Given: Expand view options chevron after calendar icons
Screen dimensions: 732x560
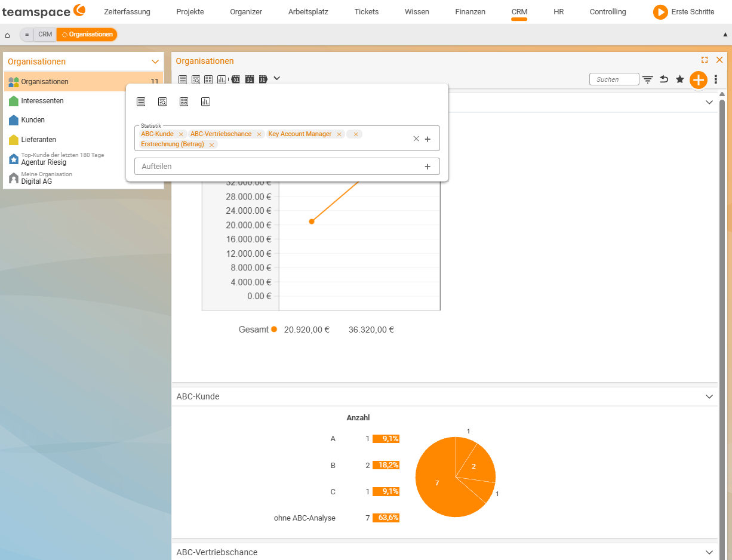Looking at the screenshot, I should [277, 78].
